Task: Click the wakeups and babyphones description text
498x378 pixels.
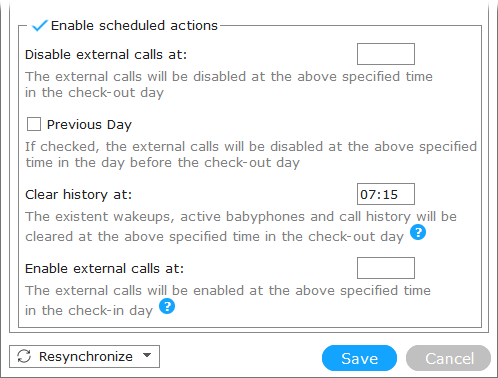Action: (x=241, y=227)
